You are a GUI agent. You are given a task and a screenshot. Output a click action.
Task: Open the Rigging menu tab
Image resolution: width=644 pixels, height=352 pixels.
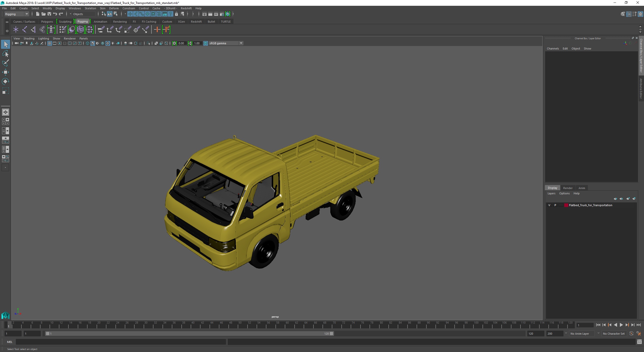(x=83, y=21)
